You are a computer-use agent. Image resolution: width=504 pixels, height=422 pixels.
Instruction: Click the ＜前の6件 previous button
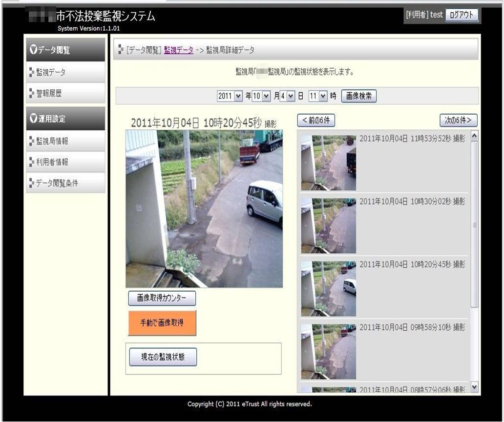[316, 121]
